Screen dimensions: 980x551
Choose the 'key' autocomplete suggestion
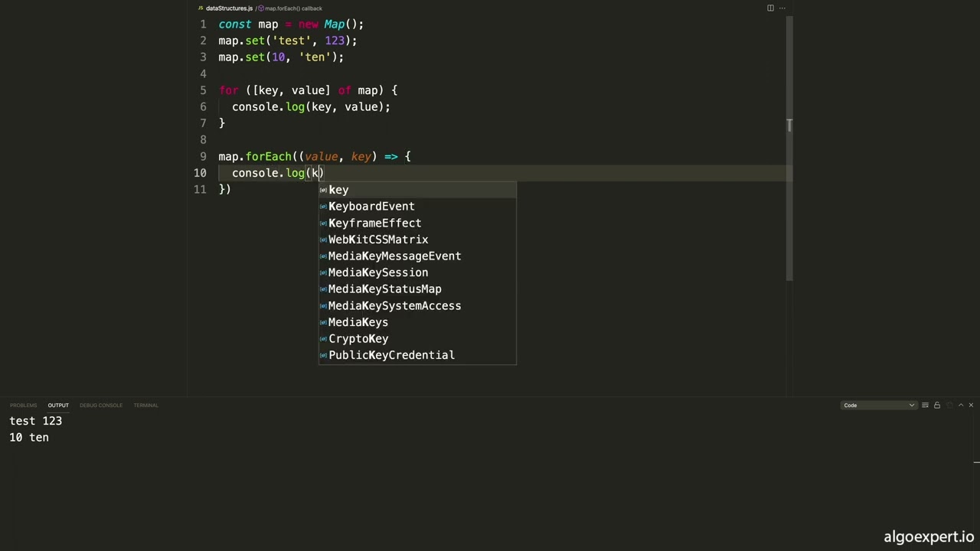(x=417, y=190)
